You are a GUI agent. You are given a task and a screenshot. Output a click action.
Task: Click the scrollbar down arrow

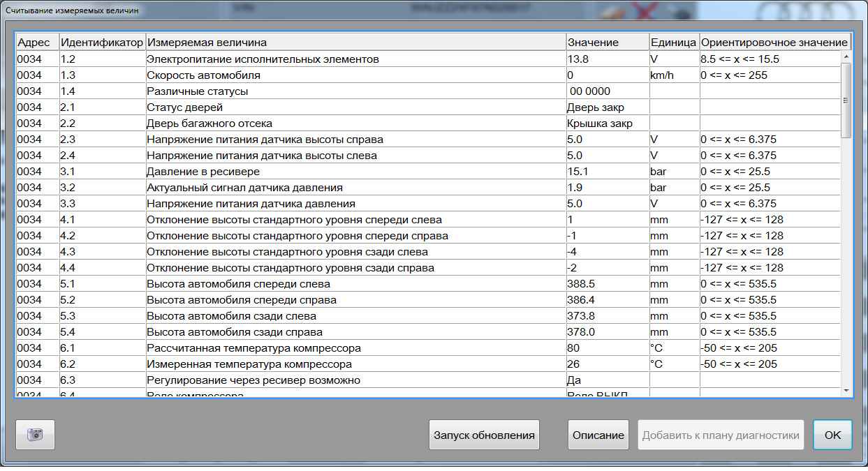pyautogui.click(x=846, y=390)
